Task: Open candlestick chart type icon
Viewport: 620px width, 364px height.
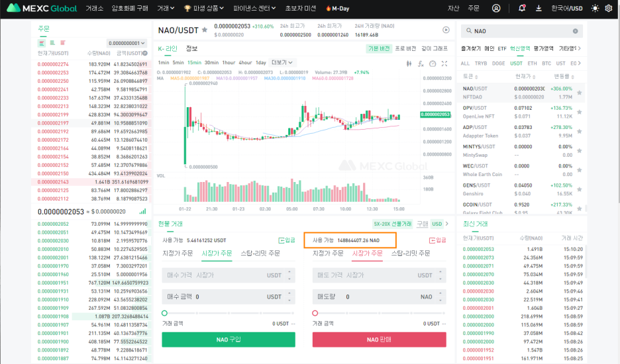Action: pos(409,64)
